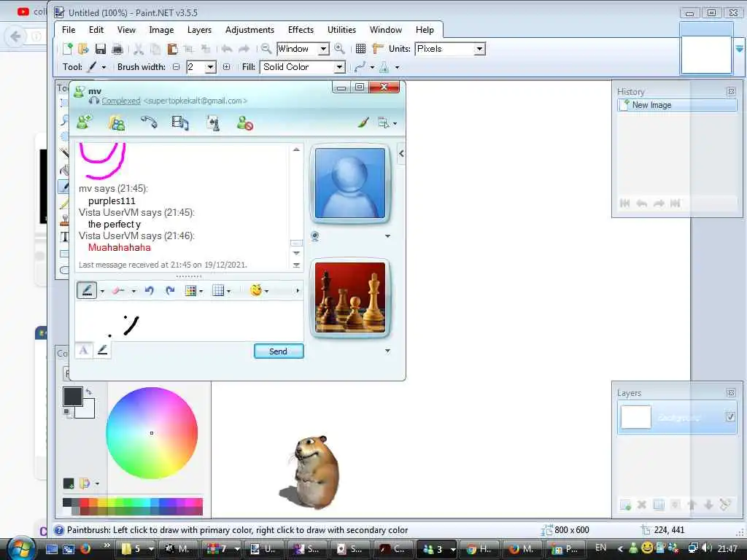
Task: Click the primary color swatch
Action: (x=73, y=396)
